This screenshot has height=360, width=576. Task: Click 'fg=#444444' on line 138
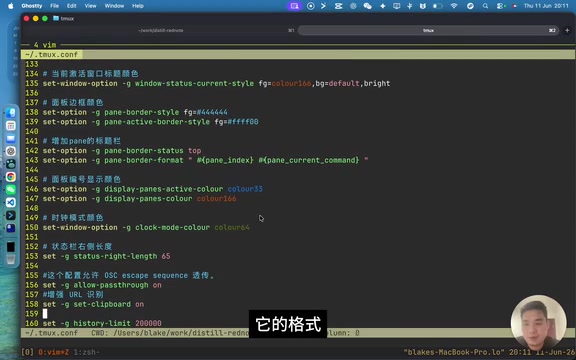[x=206, y=112]
